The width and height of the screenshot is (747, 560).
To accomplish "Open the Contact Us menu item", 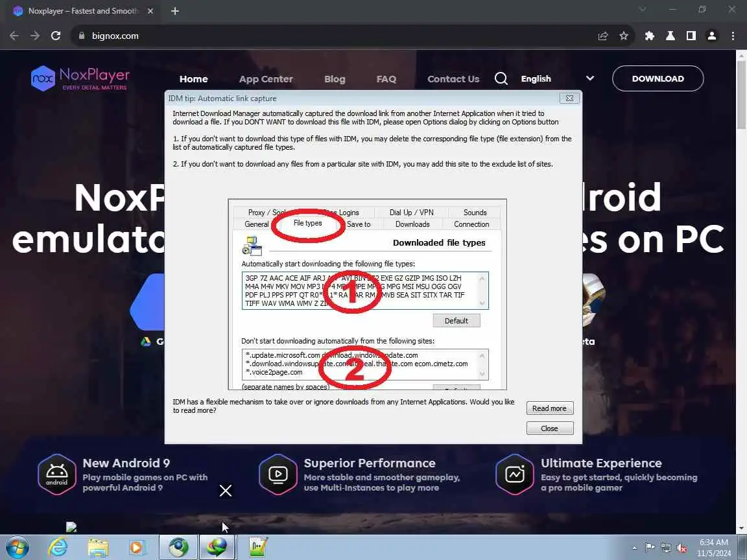I will pyautogui.click(x=453, y=79).
